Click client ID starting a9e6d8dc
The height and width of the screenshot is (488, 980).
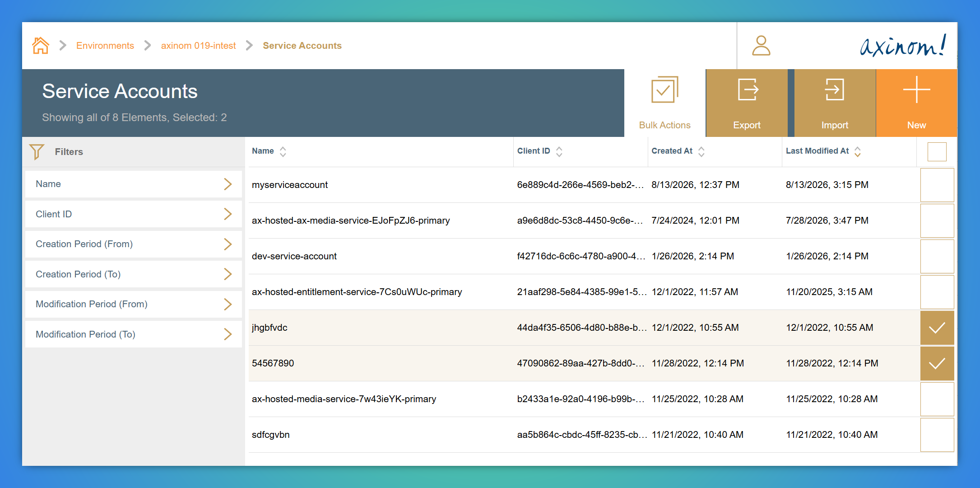[581, 221]
